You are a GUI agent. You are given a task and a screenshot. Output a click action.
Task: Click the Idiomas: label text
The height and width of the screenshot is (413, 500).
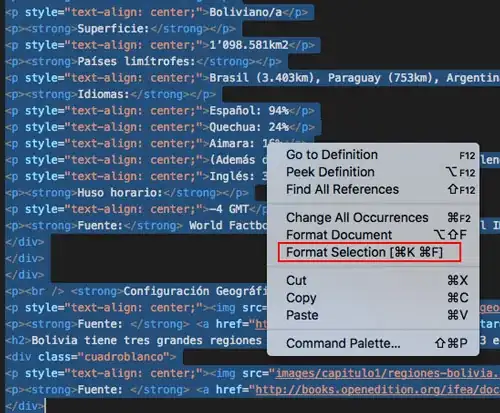click(x=103, y=94)
